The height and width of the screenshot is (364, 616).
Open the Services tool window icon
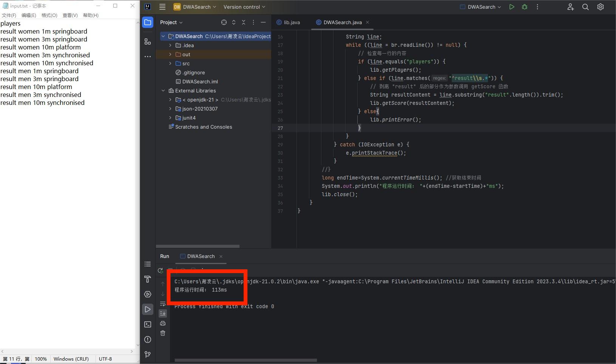coord(148,294)
